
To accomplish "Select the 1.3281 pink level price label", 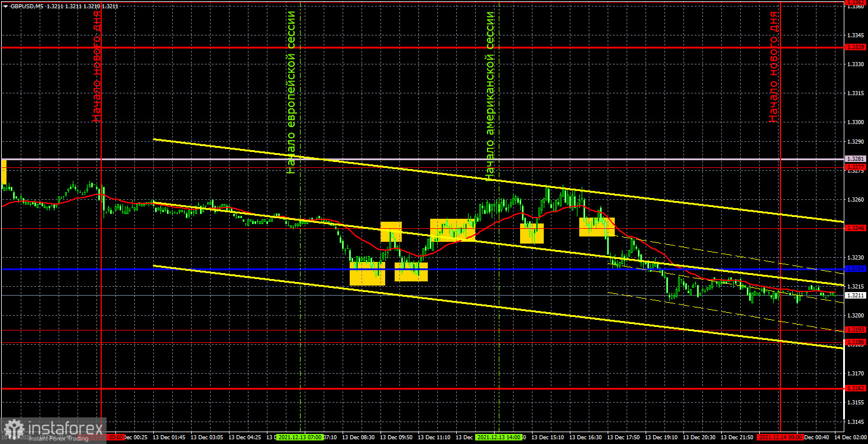I will (856, 159).
